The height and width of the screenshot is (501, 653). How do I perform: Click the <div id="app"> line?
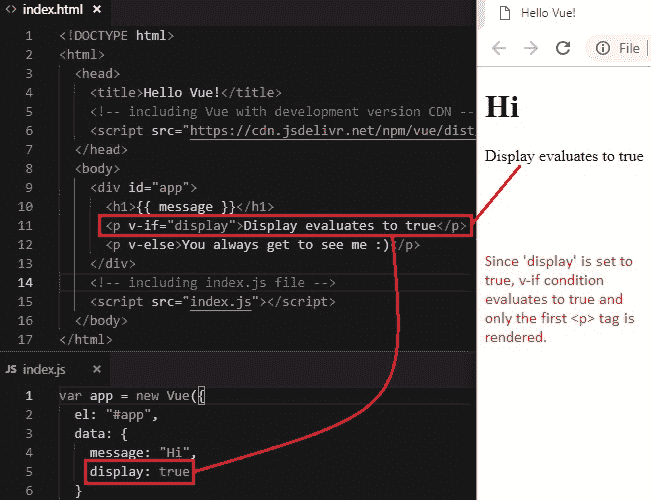click(143, 188)
